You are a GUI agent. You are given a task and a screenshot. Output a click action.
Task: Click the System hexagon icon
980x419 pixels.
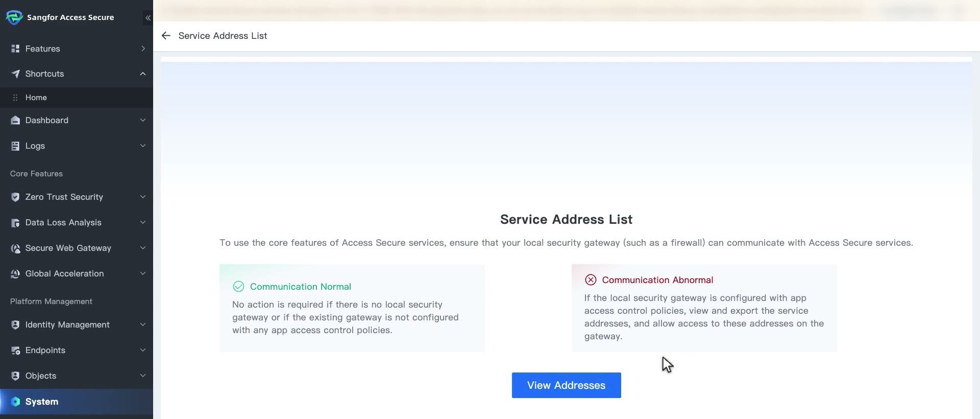click(x=15, y=402)
